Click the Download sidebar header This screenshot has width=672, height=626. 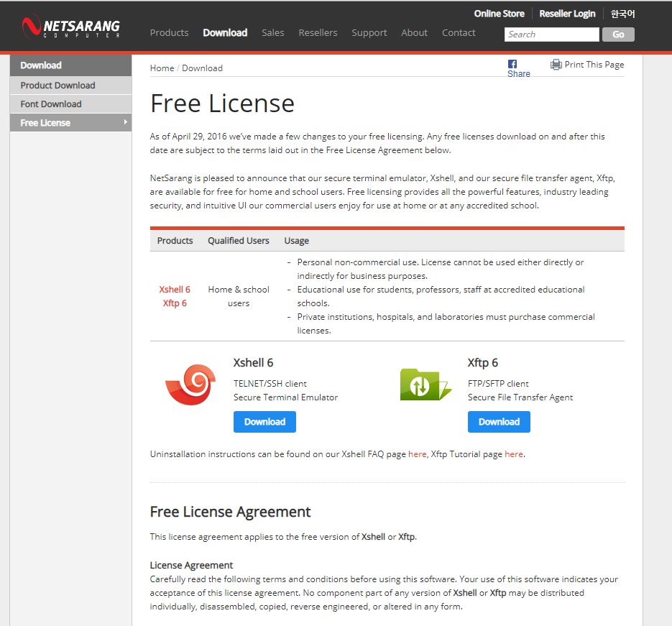(70, 65)
